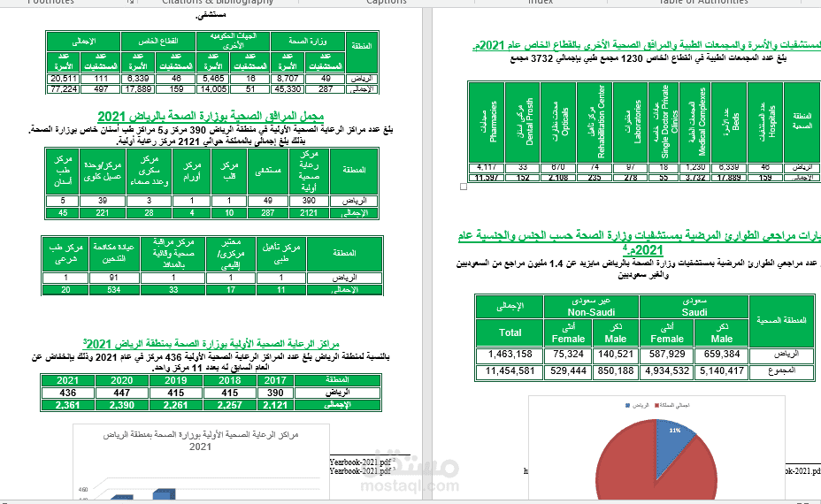Click the cell showing 2,390
This screenshot has width=821, height=504.
point(121,405)
